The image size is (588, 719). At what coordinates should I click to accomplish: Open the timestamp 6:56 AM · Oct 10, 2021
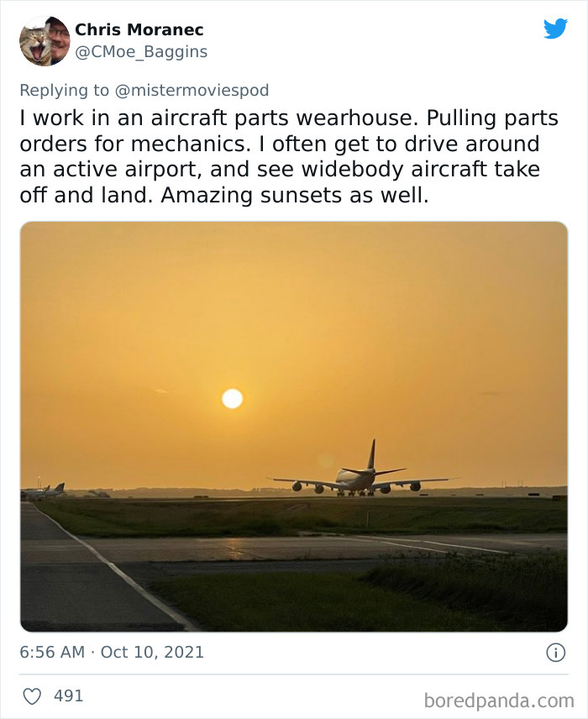coord(112,651)
